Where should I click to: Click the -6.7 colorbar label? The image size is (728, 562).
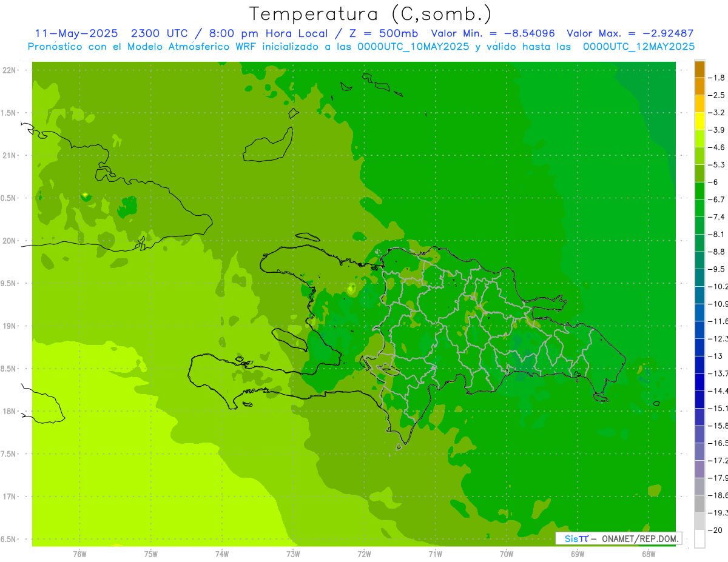717,199
